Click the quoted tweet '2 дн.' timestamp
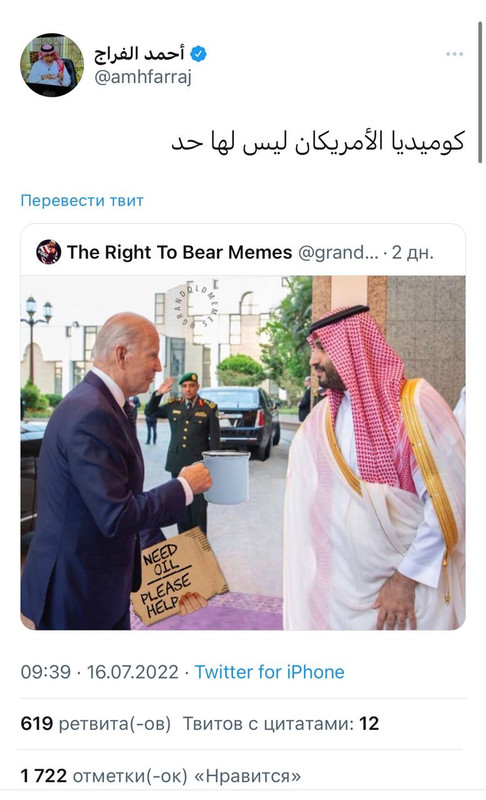This screenshot has width=486, height=800. (x=413, y=252)
